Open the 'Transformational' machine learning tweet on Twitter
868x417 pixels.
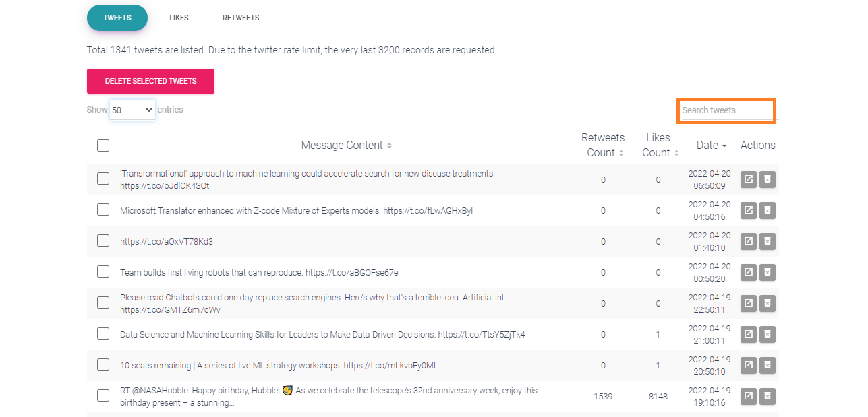[x=748, y=180]
